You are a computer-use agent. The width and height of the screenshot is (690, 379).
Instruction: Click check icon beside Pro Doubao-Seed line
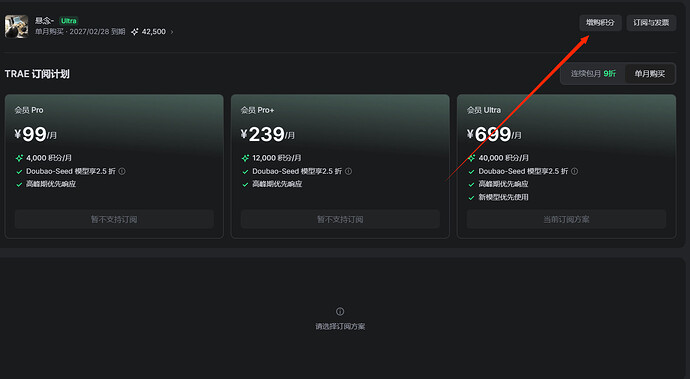click(19, 172)
